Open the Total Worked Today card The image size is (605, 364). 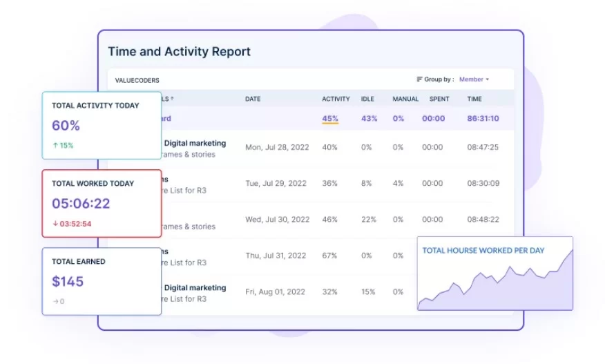102,204
